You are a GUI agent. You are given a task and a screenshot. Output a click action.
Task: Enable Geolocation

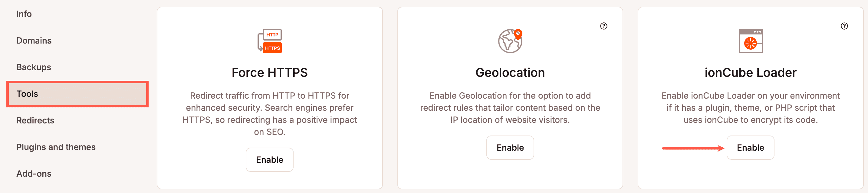click(x=510, y=148)
